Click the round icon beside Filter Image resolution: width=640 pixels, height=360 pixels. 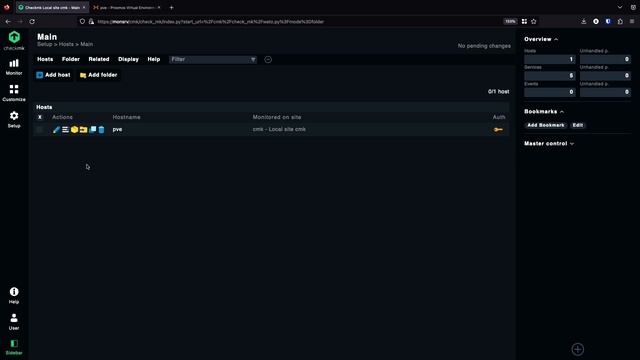coord(268,60)
